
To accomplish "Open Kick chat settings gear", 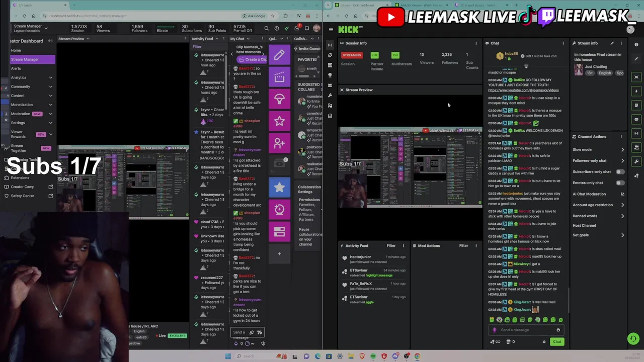I will pos(544,342).
